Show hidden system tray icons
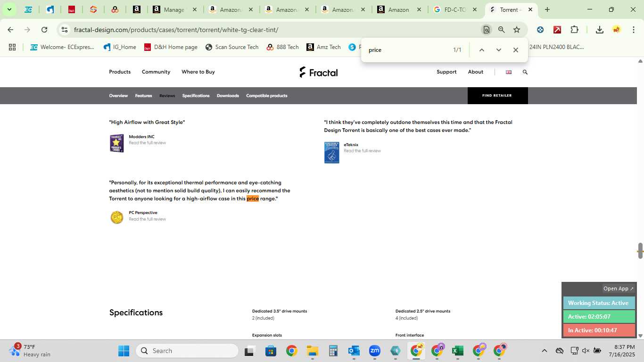This screenshot has height=362, width=644. click(x=544, y=351)
